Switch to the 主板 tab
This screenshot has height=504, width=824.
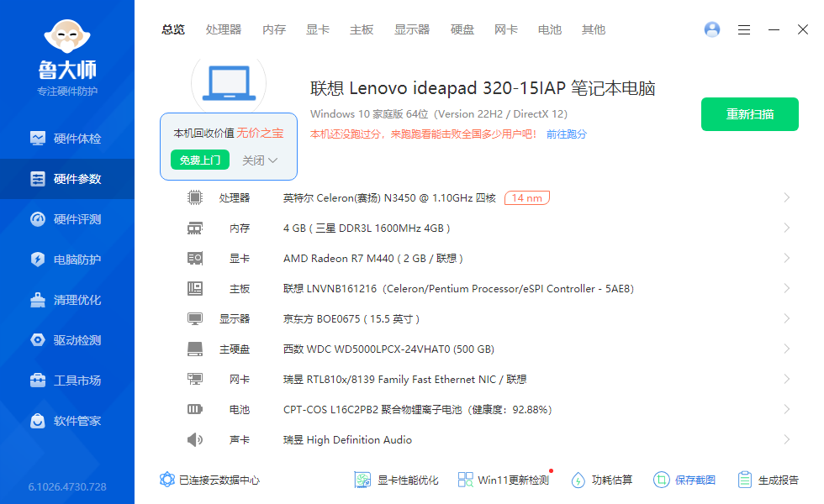click(362, 30)
